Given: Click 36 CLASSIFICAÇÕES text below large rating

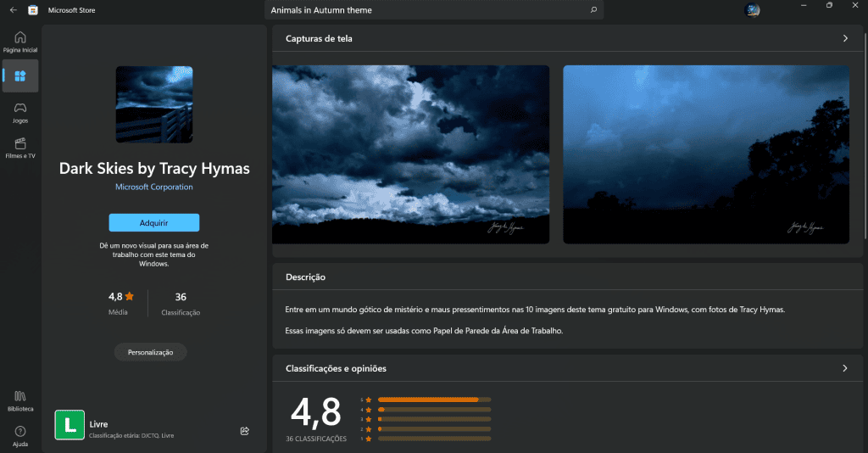Looking at the screenshot, I should (316, 439).
